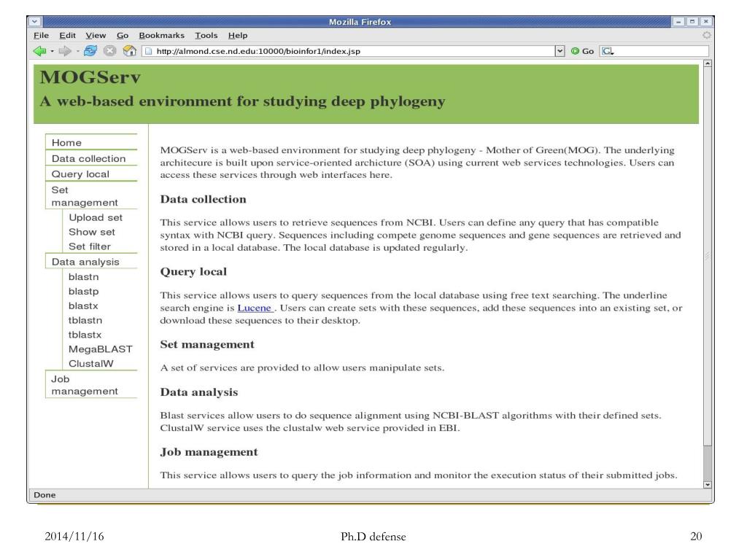This screenshot has height=560, width=747.
Task: Click the MOGServ header title
Action: [90, 77]
